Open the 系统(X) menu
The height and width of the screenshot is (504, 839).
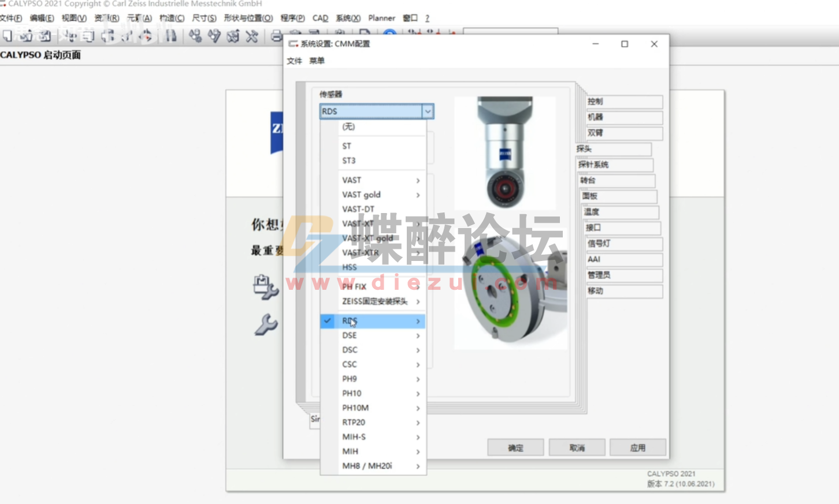click(347, 18)
